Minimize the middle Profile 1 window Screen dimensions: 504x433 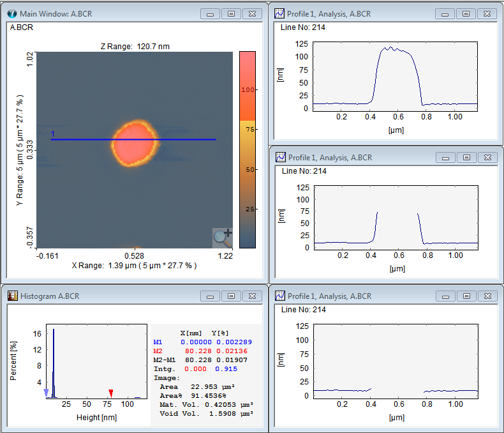pos(445,158)
